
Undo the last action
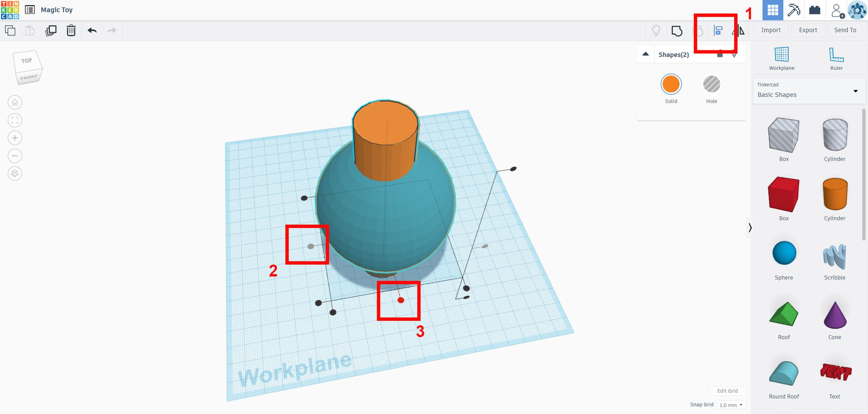click(92, 30)
